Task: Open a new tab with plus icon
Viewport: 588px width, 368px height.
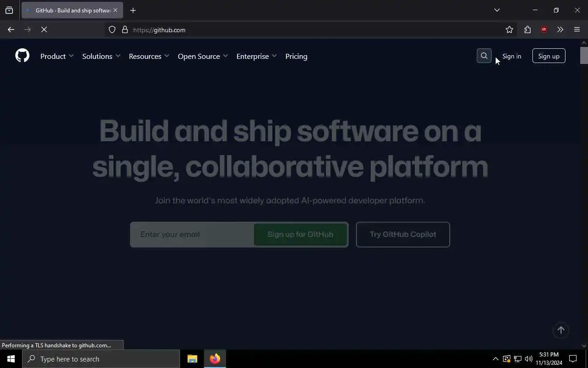Action: [133, 10]
